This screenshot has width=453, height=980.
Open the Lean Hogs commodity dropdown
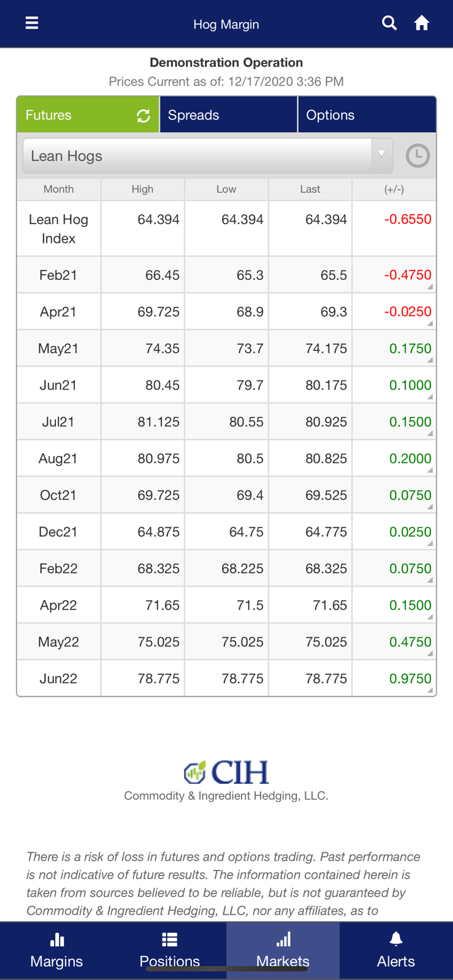(208, 156)
